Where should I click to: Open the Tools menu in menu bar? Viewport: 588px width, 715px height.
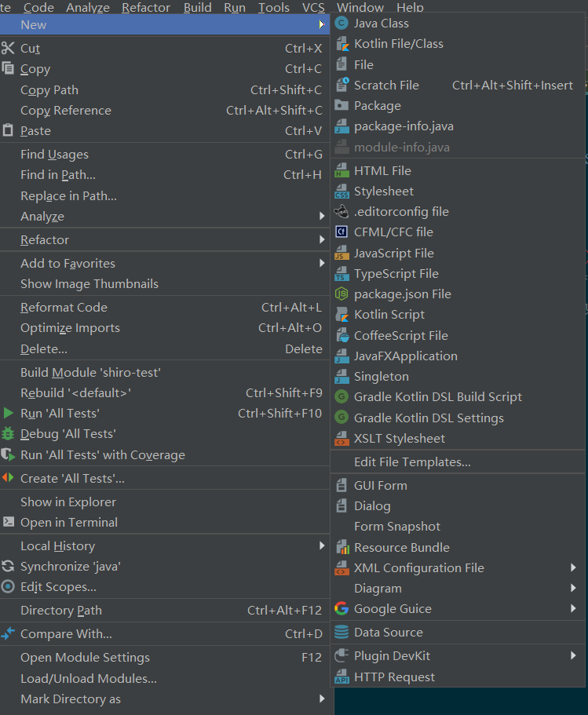274,7
